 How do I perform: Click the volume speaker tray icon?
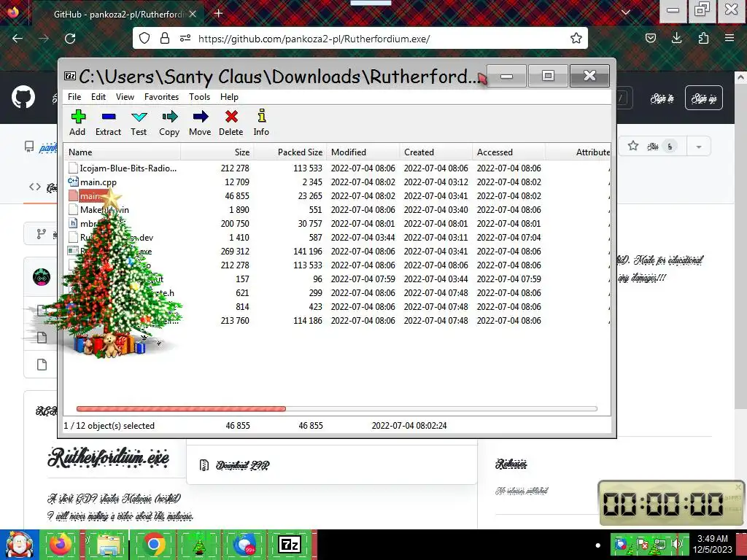point(676,545)
